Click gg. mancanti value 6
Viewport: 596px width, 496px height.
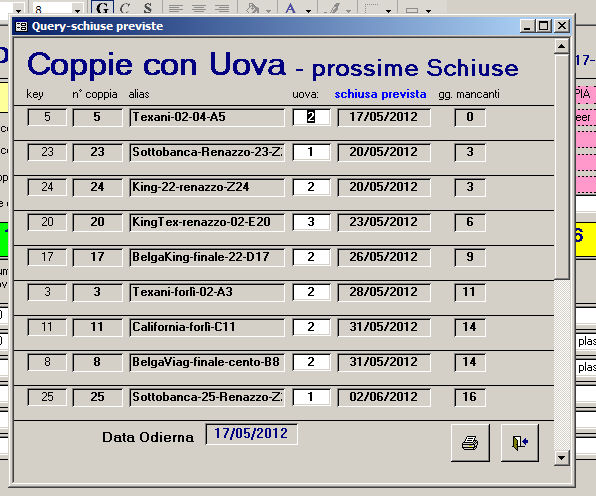click(x=470, y=222)
